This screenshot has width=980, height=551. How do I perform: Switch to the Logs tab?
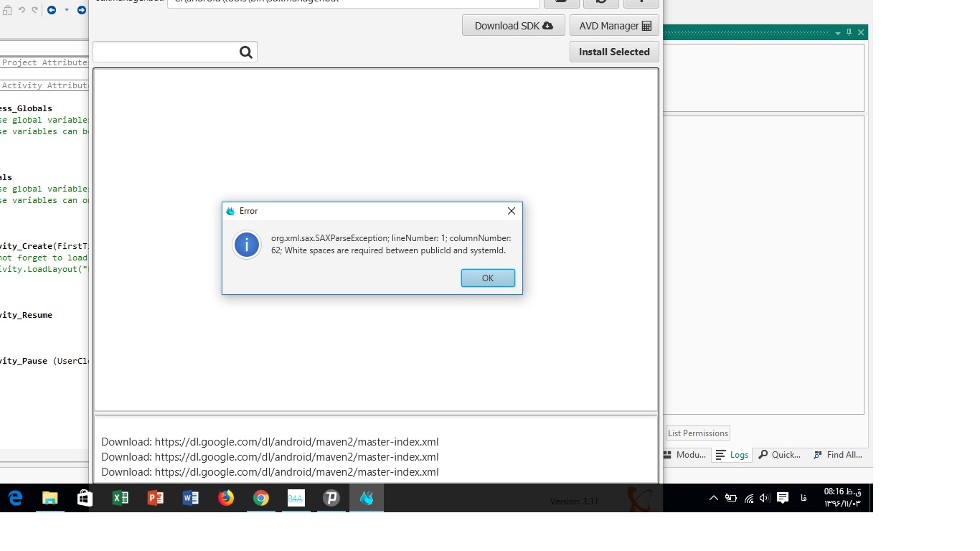tap(732, 455)
